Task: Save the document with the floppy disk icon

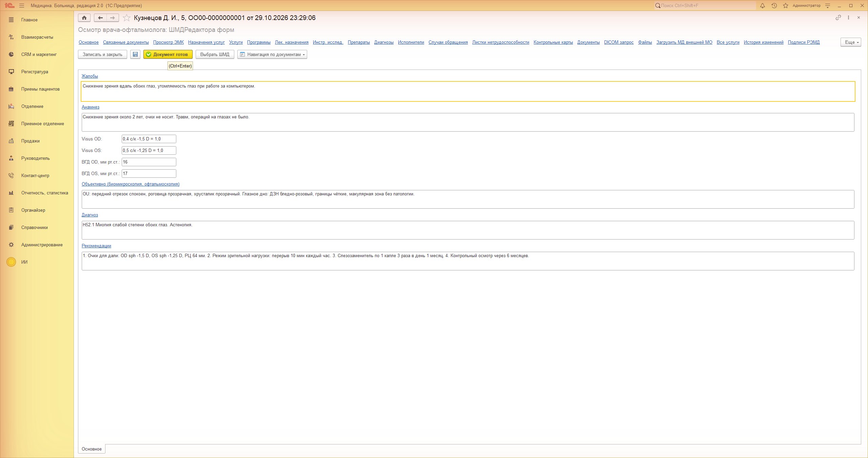Action: point(135,54)
